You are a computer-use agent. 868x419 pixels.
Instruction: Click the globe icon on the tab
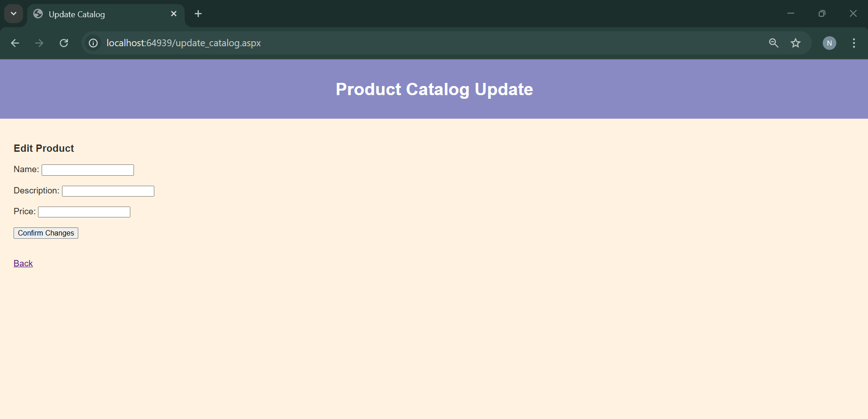point(38,14)
